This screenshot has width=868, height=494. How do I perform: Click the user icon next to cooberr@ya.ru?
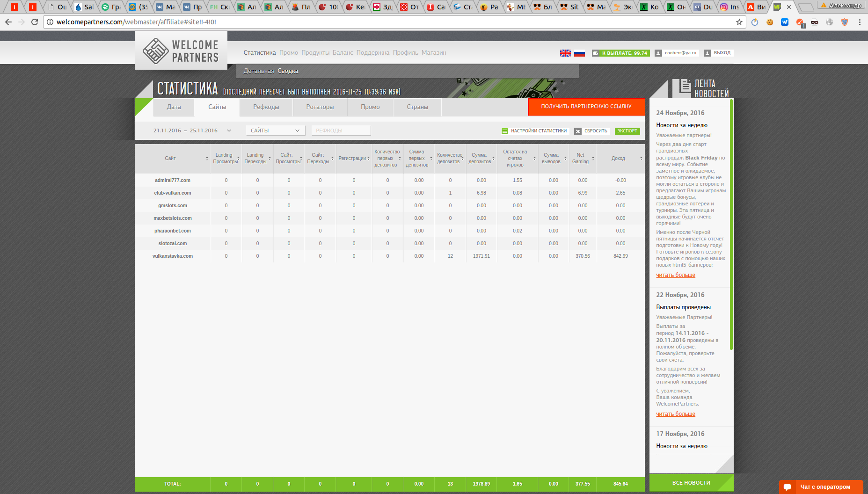[658, 53]
